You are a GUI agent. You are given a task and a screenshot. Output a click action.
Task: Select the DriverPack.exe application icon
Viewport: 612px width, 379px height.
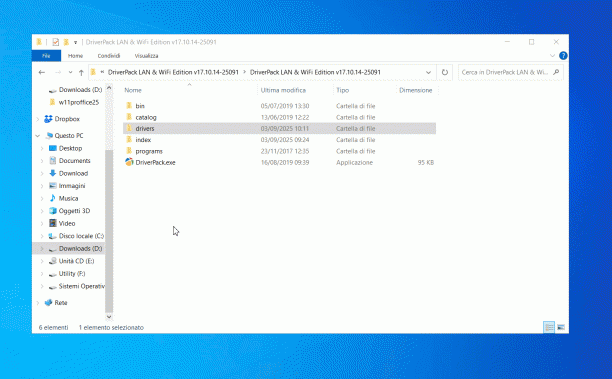point(129,162)
